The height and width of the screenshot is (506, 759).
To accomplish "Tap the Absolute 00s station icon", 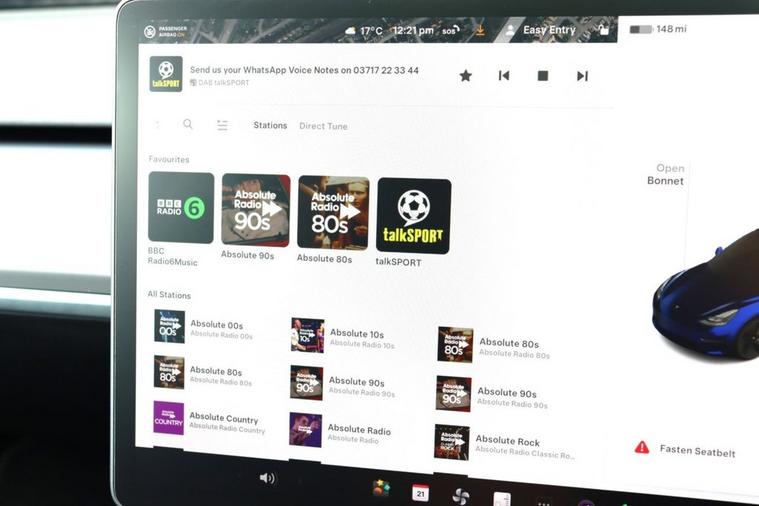I will pyautogui.click(x=169, y=327).
